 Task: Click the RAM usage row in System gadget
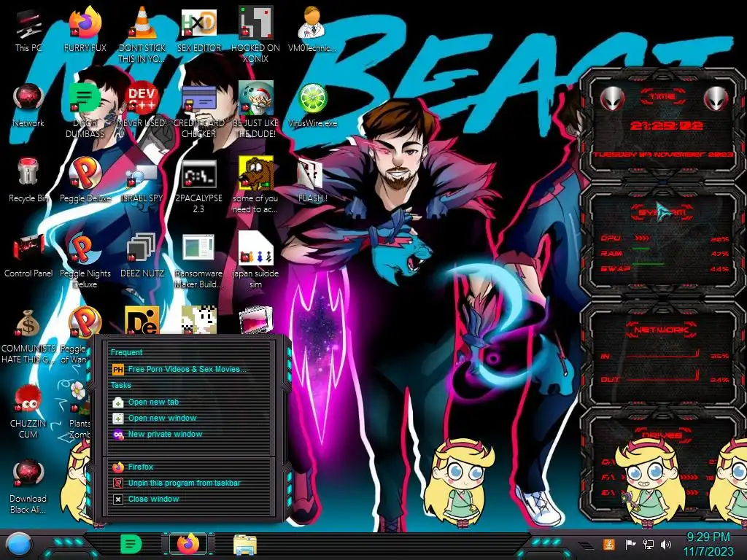(665, 253)
